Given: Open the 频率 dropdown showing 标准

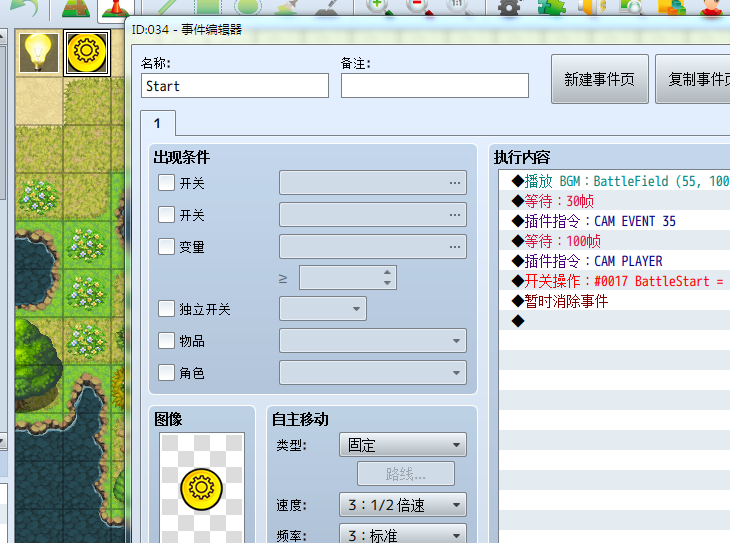Looking at the screenshot, I should pyautogui.click(x=403, y=535).
